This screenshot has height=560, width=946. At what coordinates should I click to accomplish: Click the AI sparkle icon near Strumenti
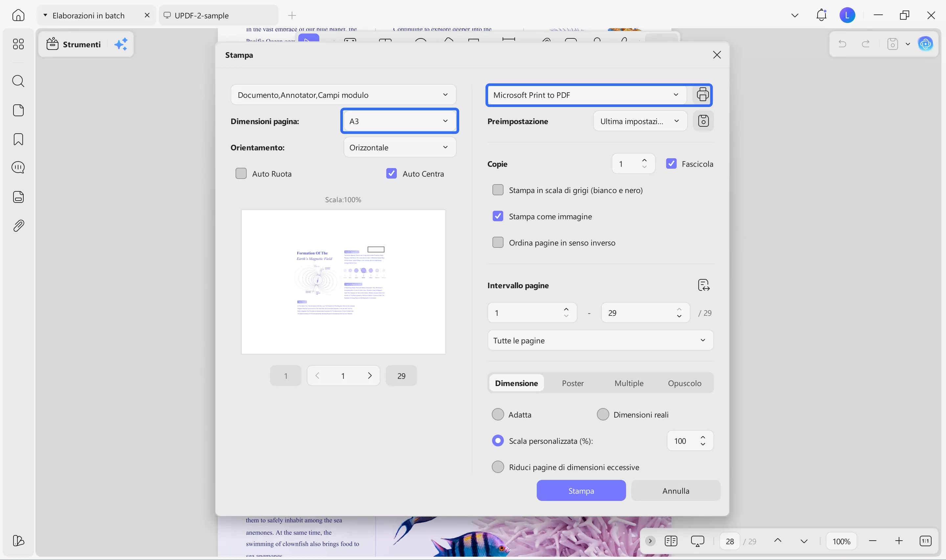click(x=121, y=44)
